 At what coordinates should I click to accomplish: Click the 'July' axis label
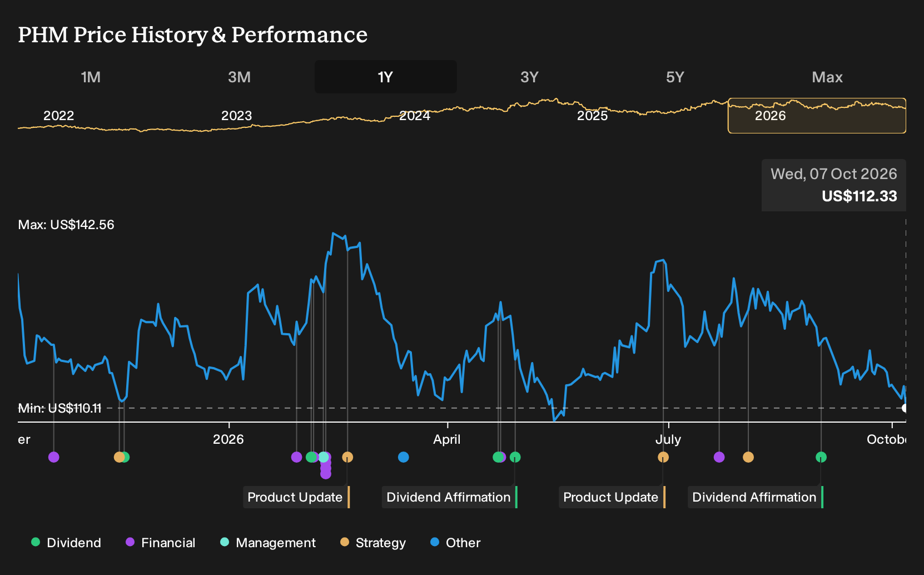(668, 439)
